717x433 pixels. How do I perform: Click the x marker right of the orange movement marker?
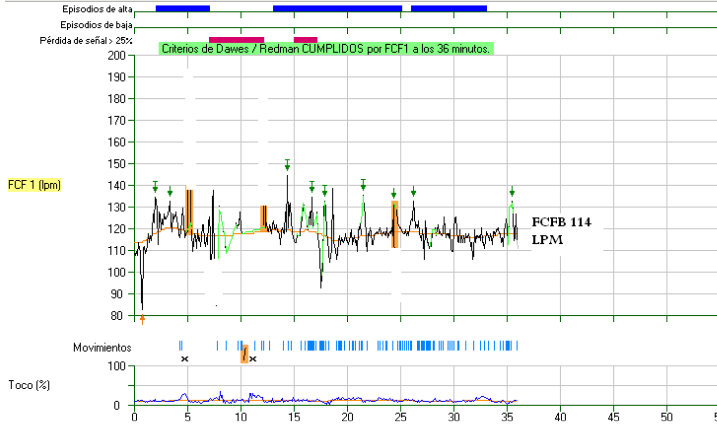pyautogui.click(x=254, y=358)
